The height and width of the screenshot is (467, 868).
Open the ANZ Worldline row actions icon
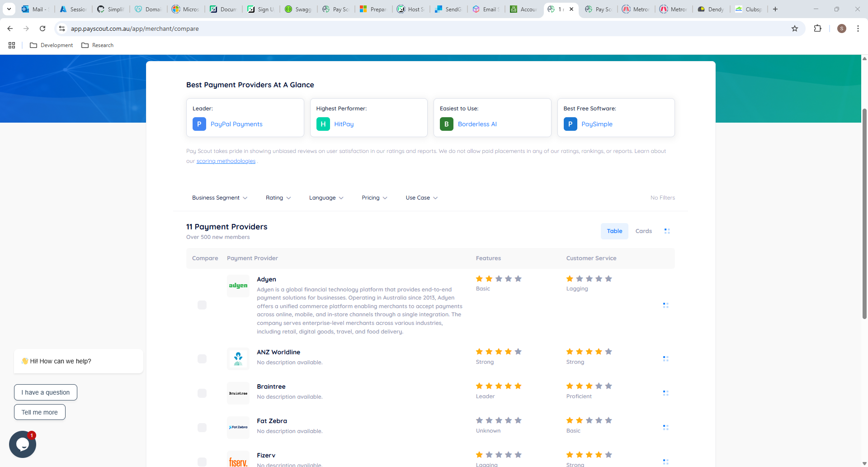665,359
